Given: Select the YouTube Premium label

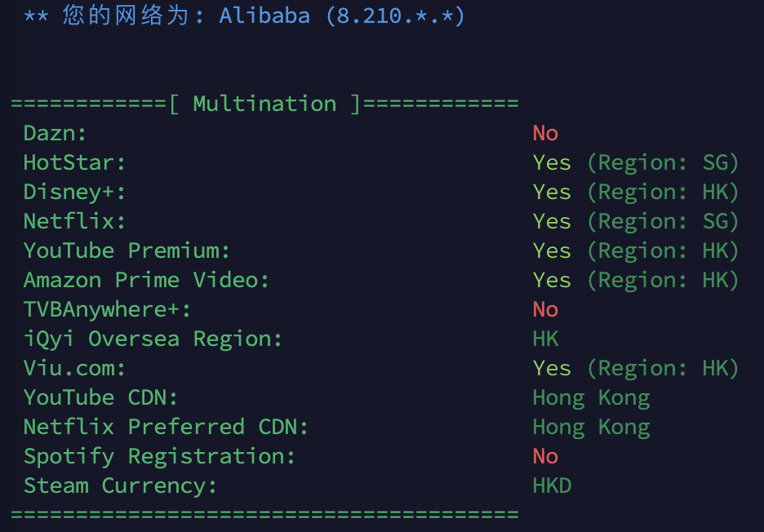Looking at the screenshot, I should [127, 250].
